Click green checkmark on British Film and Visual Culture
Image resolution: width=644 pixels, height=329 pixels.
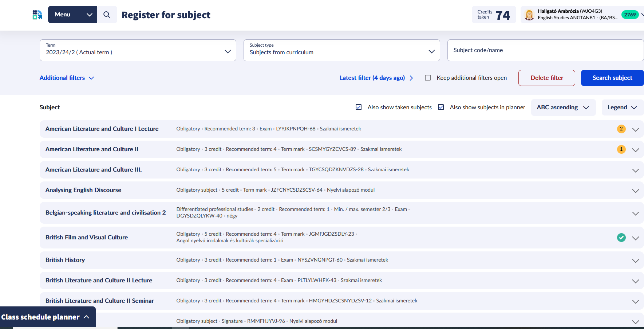click(621, 238)
